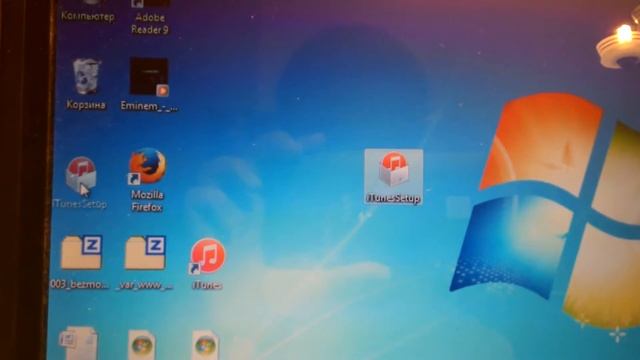Select the document file icon below 003_bezmo

click(78, 343)
